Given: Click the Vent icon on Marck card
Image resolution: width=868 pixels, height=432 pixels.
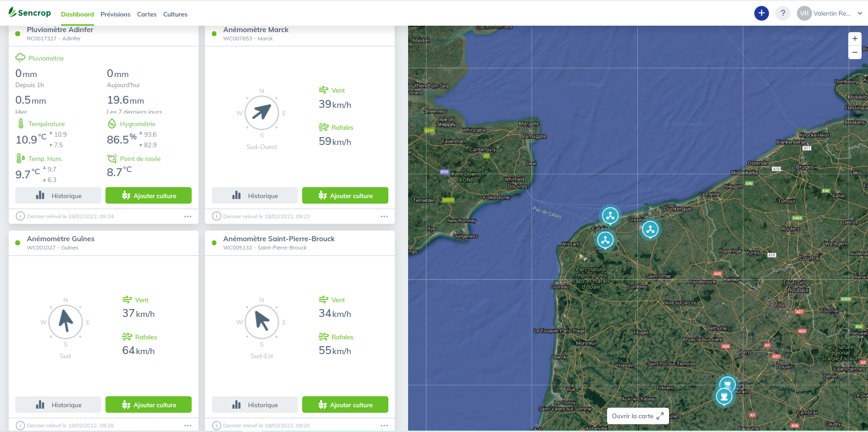Looking at the screenshot, I should coord(324,90).
